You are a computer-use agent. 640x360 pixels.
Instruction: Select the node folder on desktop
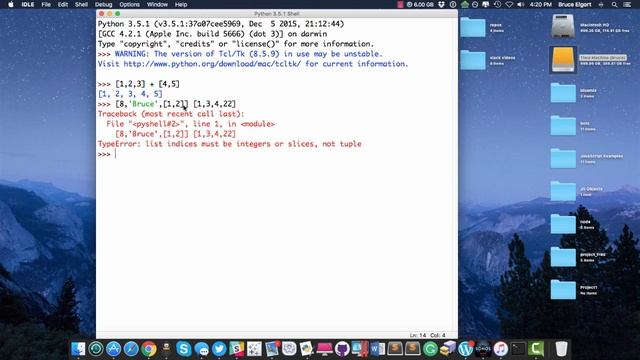(563, 224)
